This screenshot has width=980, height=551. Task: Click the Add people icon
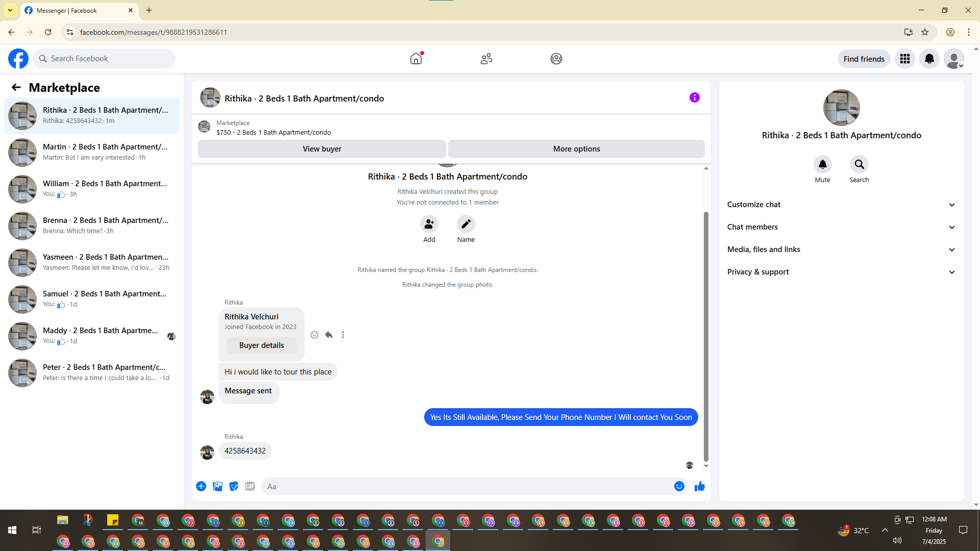coord(429,224)
